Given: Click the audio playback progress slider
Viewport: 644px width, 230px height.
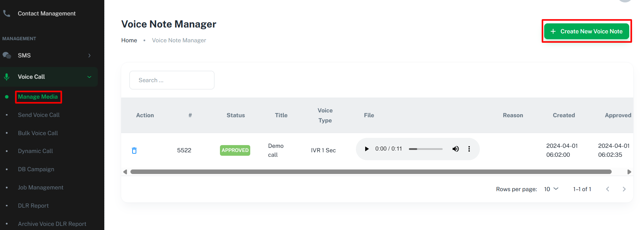Looking at the screenshot, I should pos(425,149).
